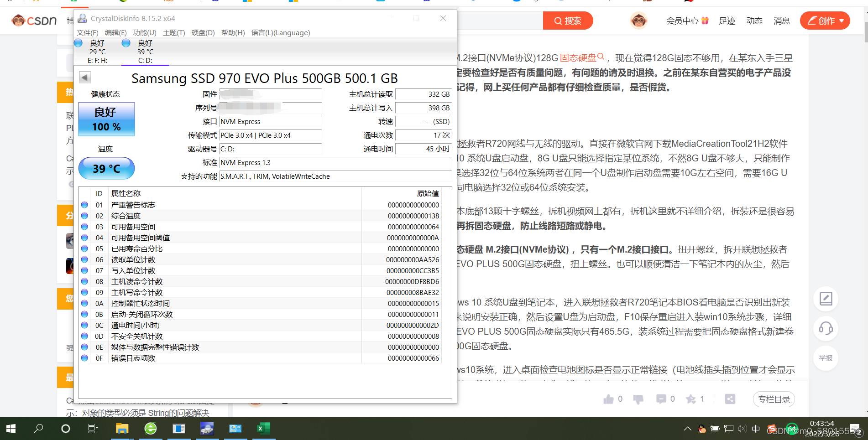This screenshot has width=868, height=440.
Task: Select the C: D: disk tab
Action: (x=145, y=51)
